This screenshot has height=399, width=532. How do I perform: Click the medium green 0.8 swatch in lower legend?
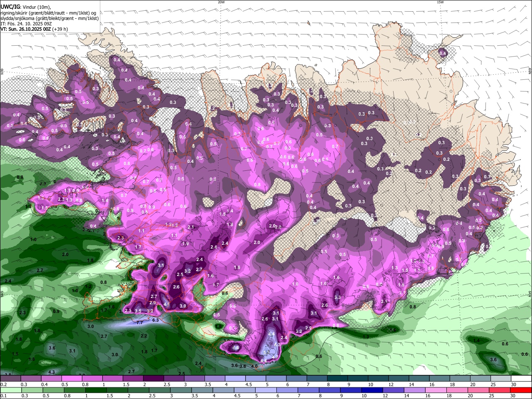[75, 390]
